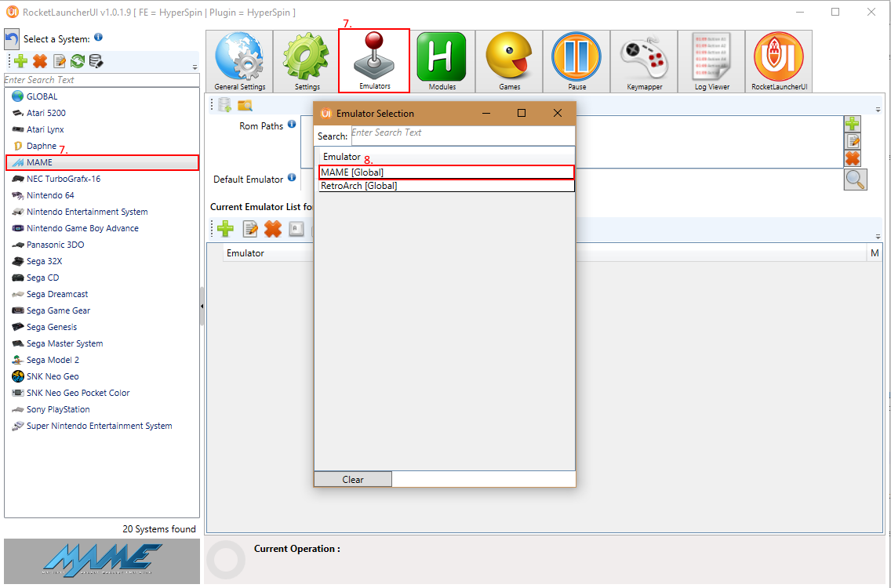Open the Keymapper tab

pos(644,61)
